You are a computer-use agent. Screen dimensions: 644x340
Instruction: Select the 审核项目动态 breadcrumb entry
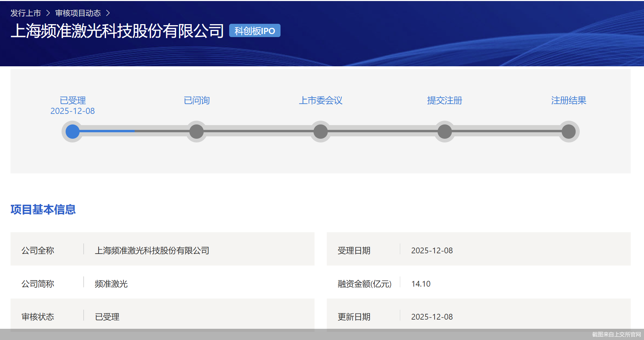(x=78, y=13)
